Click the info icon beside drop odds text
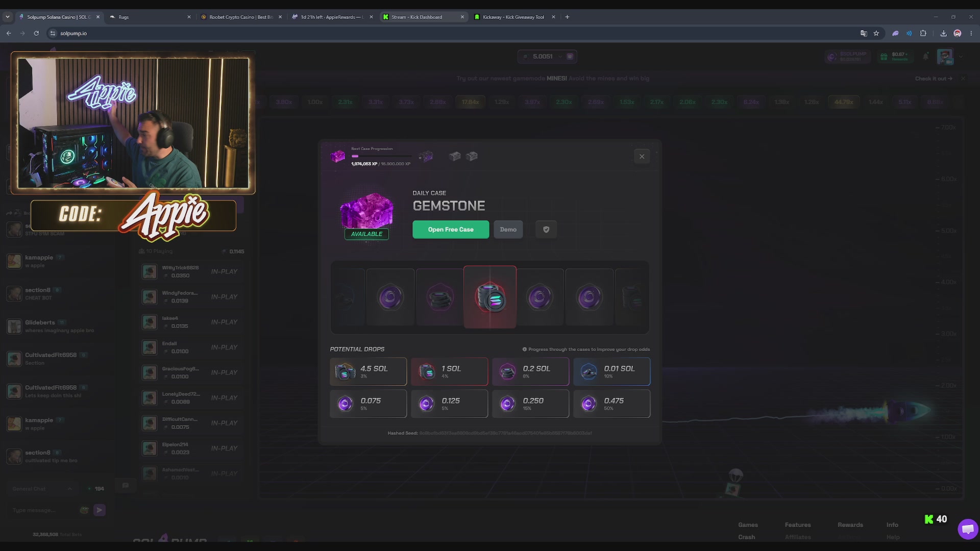The height and width of the screenshot is (551, 980). 524,349
